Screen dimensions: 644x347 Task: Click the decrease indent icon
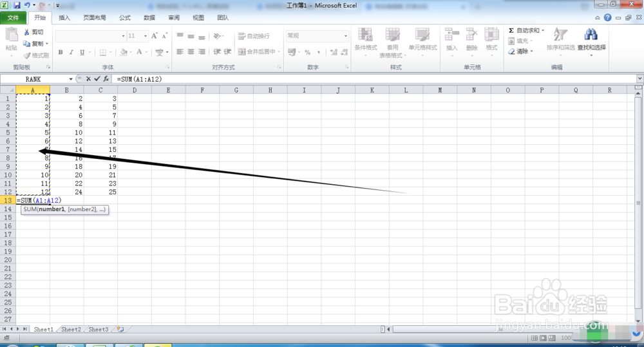[217, 52]
